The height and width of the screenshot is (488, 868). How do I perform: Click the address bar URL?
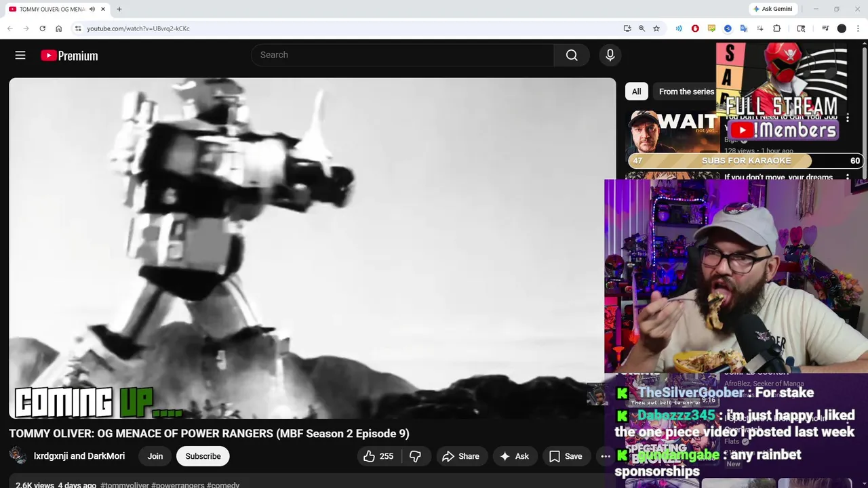point(138,28)
